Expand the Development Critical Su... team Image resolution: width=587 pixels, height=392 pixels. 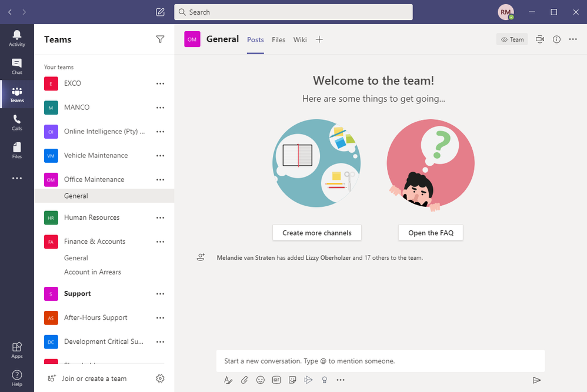click(104, 341)
